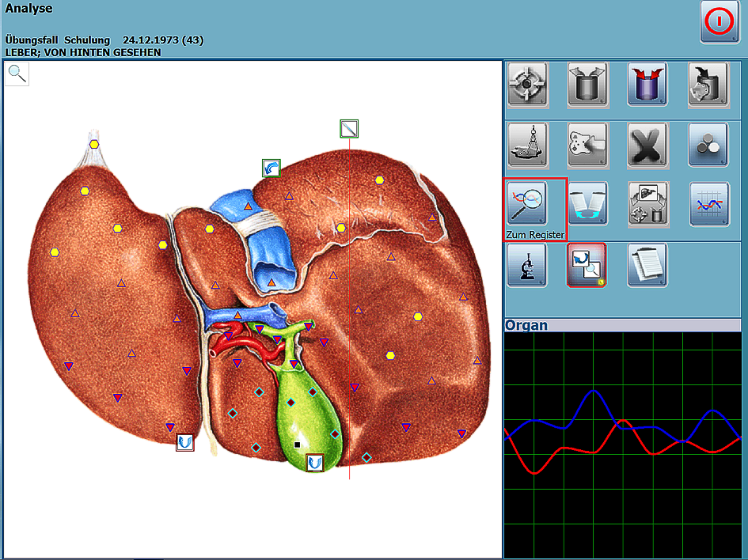The width and height of the screenshot is (748, 560).
Task: Select the black square marker on the gallbladder
Action: click(x=297, y=445)
